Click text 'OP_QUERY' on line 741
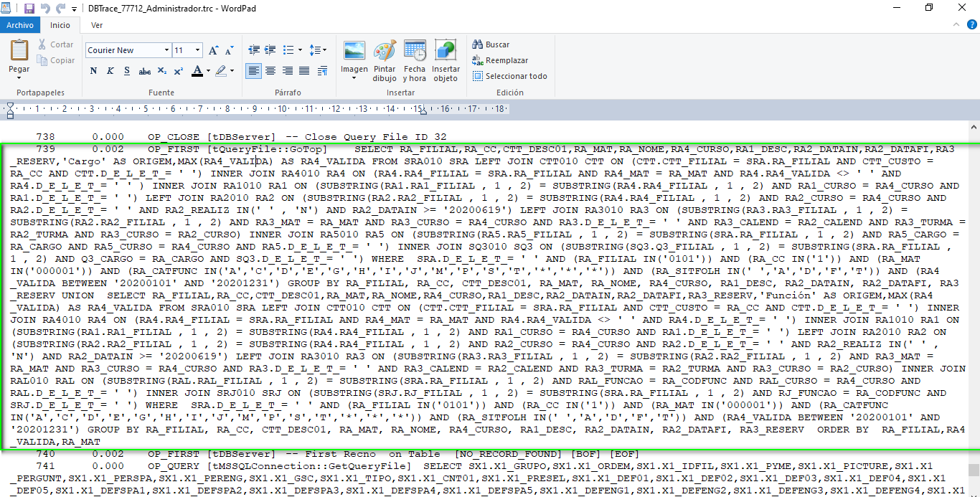980x497 pixels. (x=174, y=466)
